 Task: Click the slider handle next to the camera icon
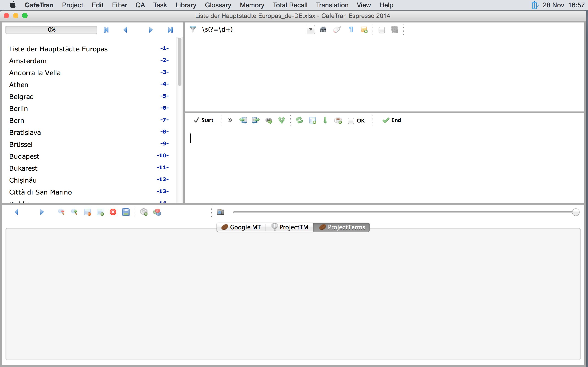[575, 212]
